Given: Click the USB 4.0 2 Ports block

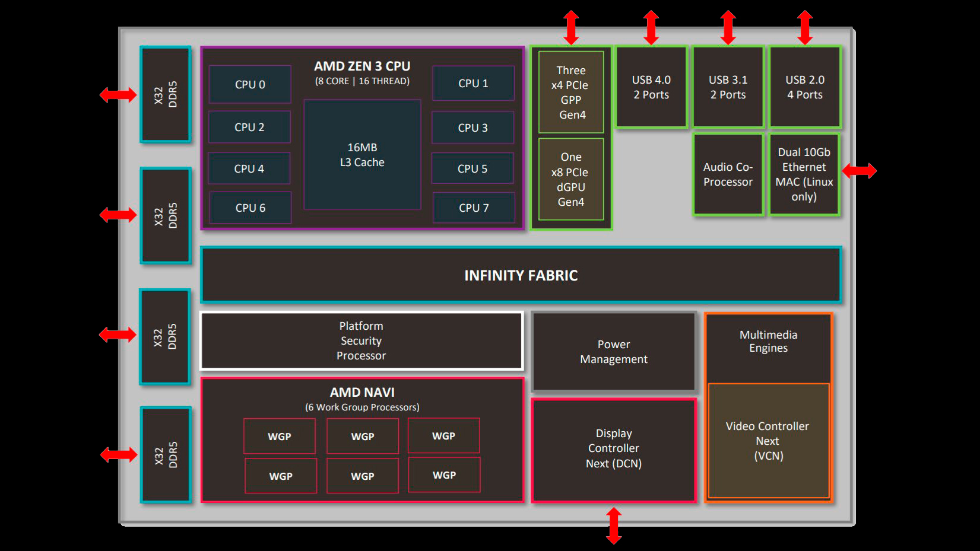Looking at the screenshot, I should (x=651, y=87).
